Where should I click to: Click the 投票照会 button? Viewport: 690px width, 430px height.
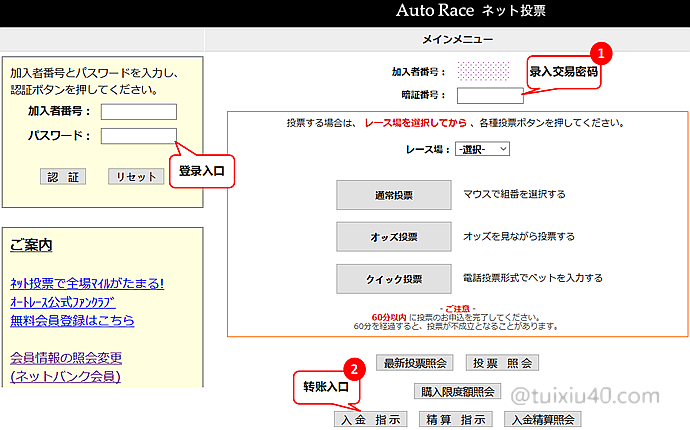coord(502,363)
